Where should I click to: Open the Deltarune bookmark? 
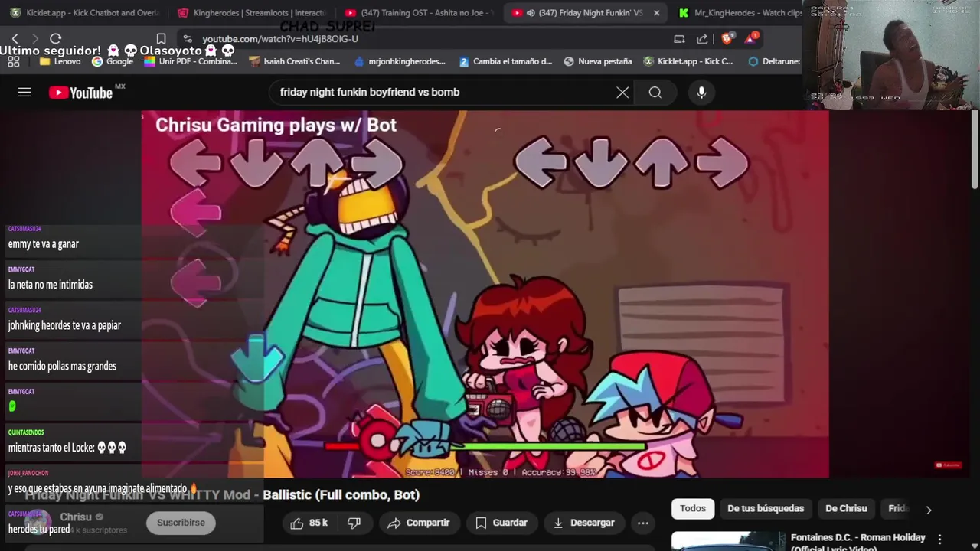pos(774,61)
